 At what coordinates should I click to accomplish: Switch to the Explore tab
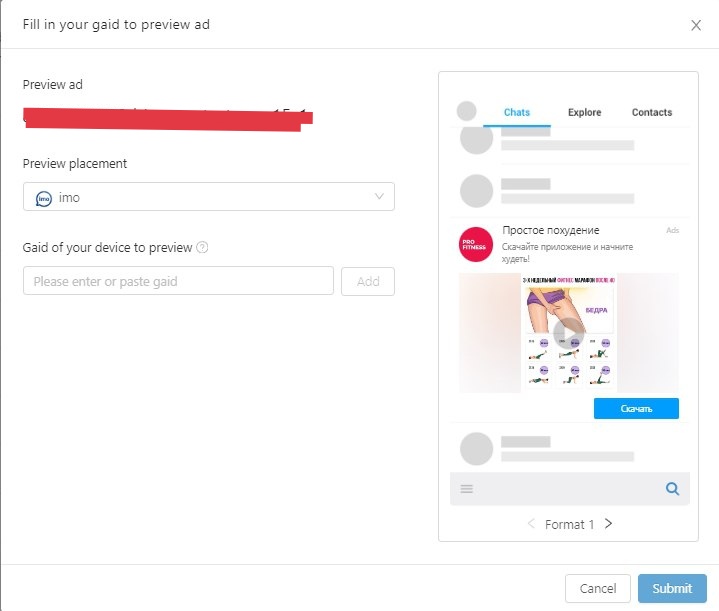[x=584, y=112]
